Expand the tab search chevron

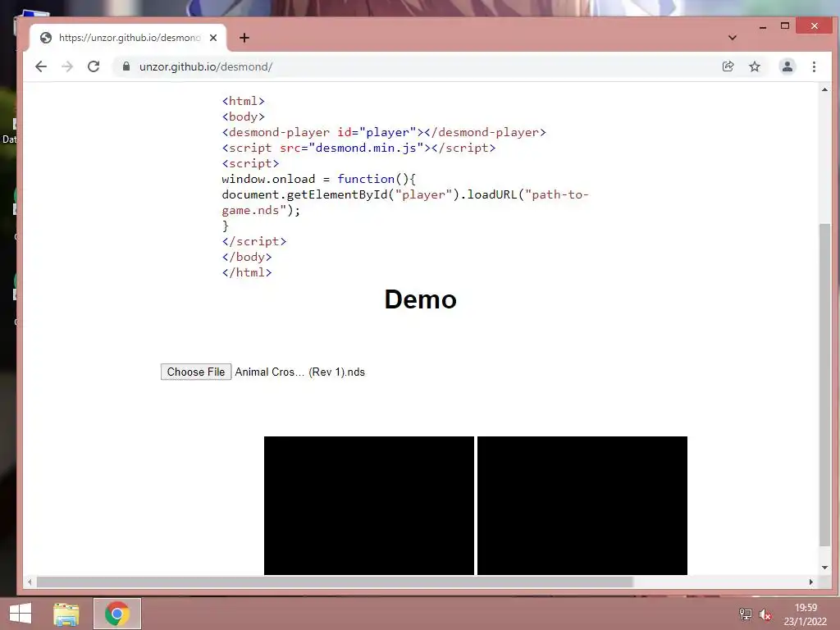click(733, 38)
